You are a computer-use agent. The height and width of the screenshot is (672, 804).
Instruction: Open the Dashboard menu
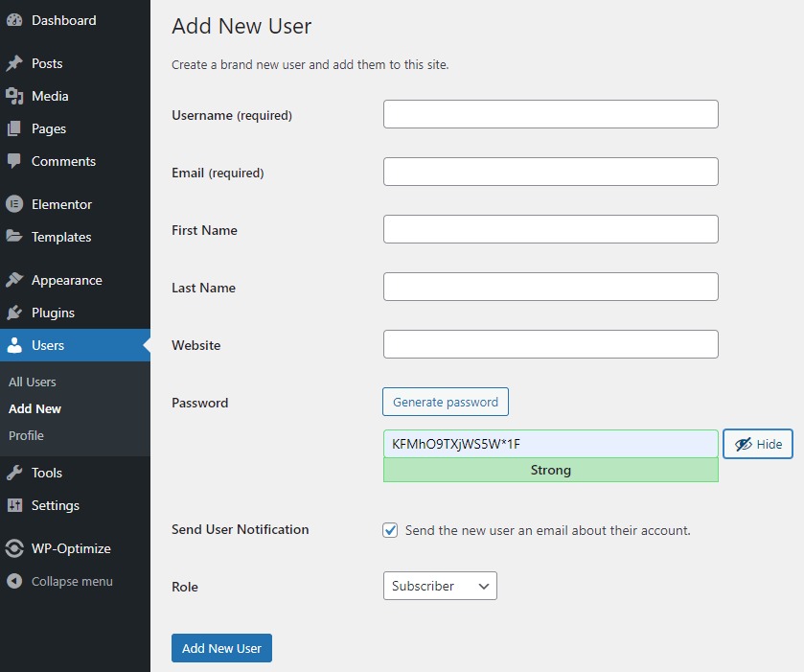coord(63,20)
